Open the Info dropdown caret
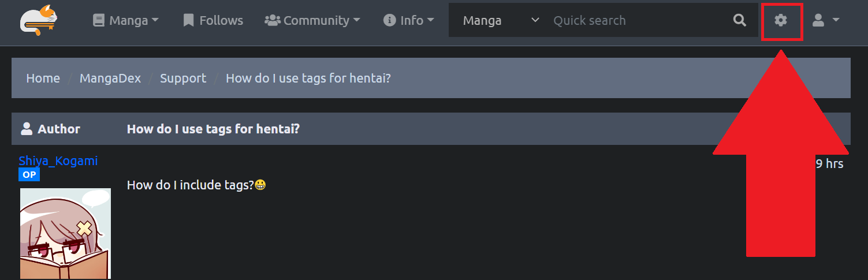Viewport: 868px width, 280px height. [431, 21]
